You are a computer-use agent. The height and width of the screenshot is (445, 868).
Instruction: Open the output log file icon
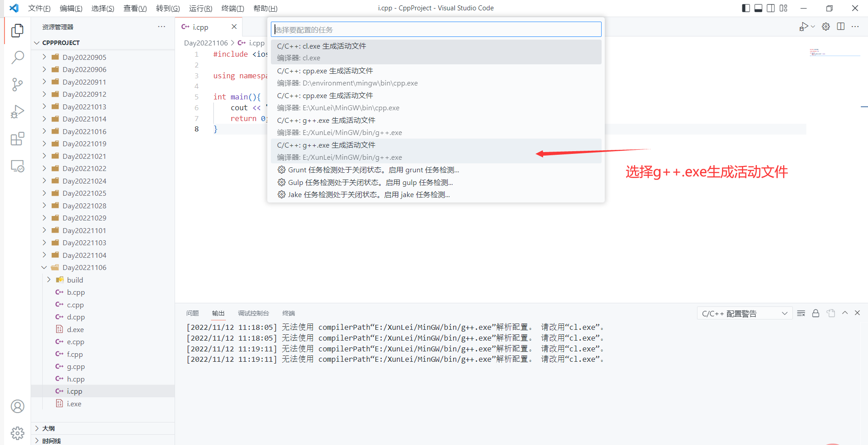pyautogui.click(x=831, y=313)
